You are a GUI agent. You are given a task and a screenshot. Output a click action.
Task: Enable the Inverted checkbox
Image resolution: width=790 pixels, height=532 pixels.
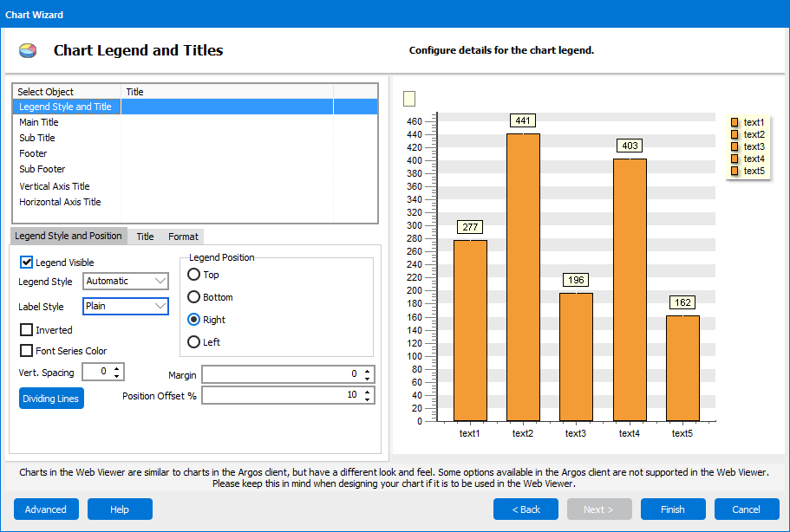(25, 329)
